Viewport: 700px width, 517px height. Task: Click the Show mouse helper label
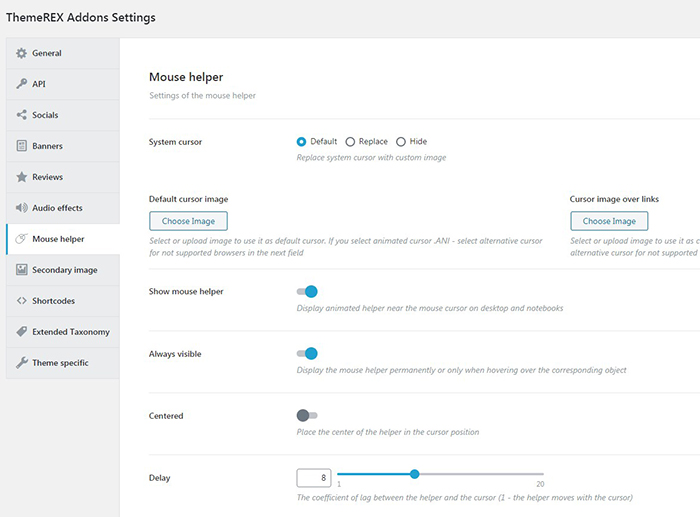pyautogui.click(x=186, y=292)
